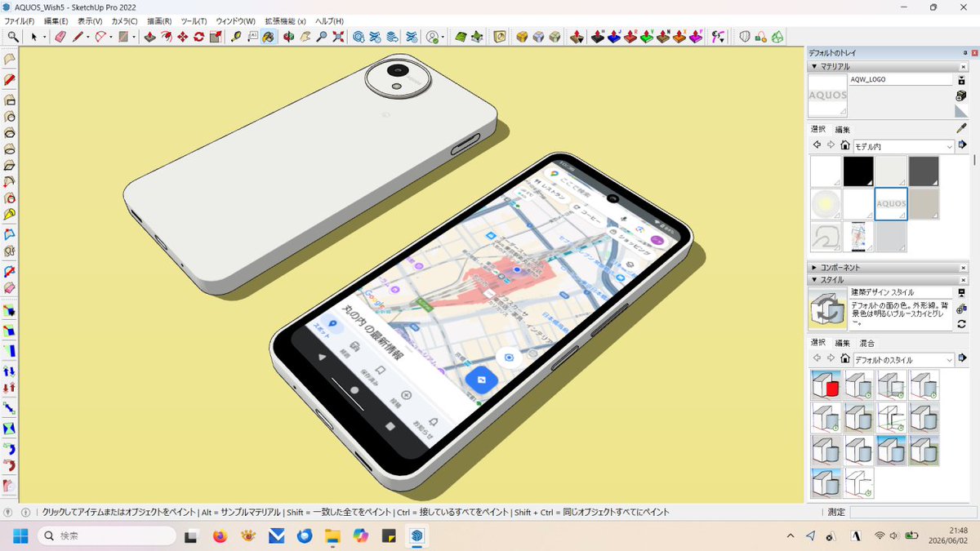
Task: Collapse the マテリアル panel
Action: 813,66
